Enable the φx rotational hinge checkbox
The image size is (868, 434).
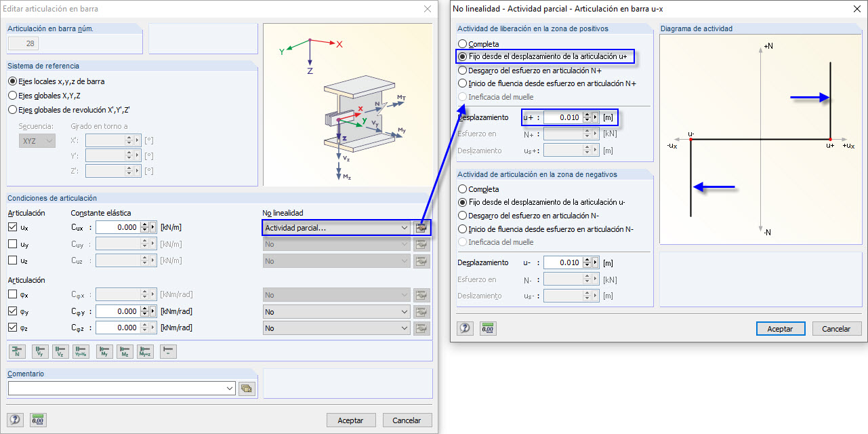(x=12, y=294)
